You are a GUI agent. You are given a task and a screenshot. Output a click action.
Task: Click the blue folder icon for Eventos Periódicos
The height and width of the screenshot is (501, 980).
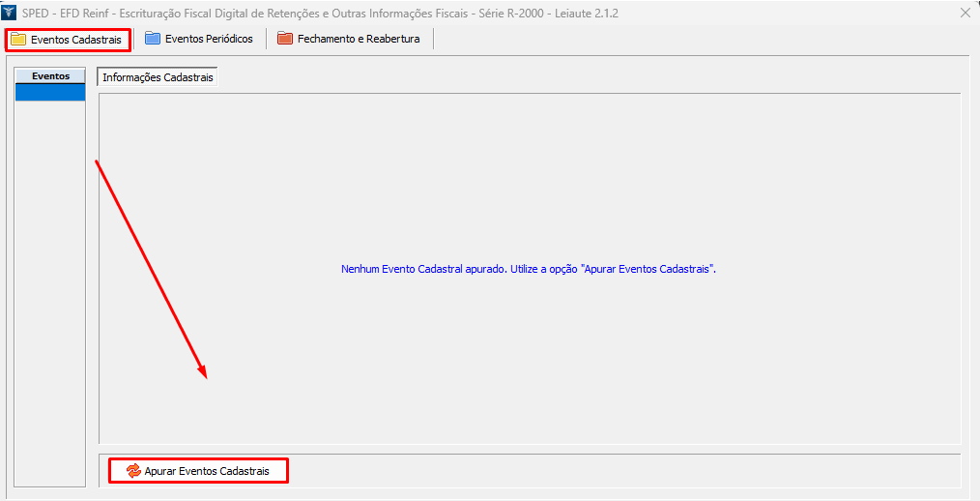click(x=153, y=39)
